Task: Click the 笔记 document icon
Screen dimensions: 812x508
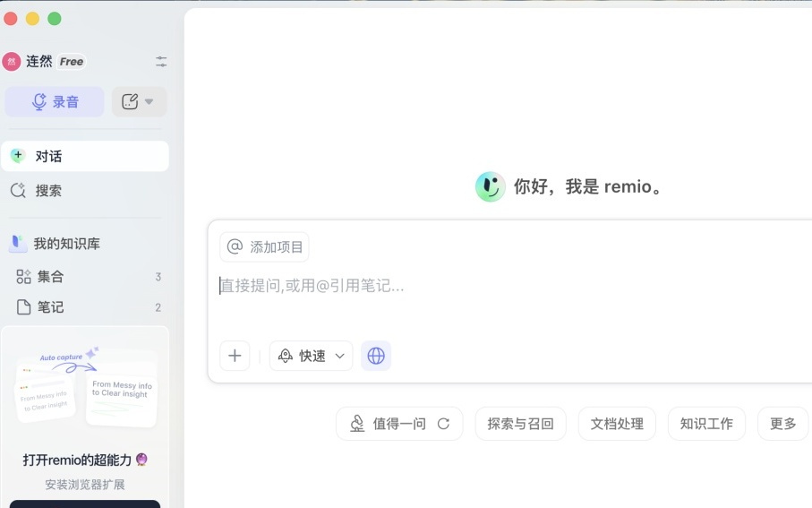Action: click(23, 307)
